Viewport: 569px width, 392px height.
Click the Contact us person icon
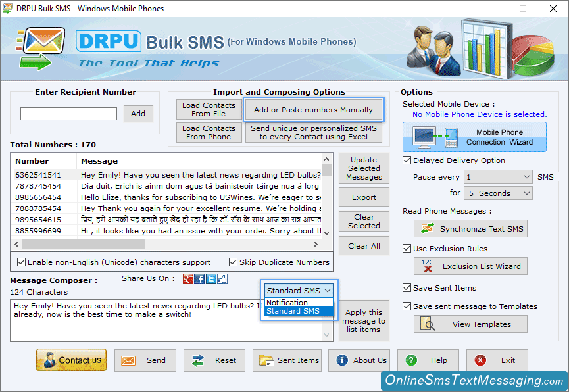(49, 360)
